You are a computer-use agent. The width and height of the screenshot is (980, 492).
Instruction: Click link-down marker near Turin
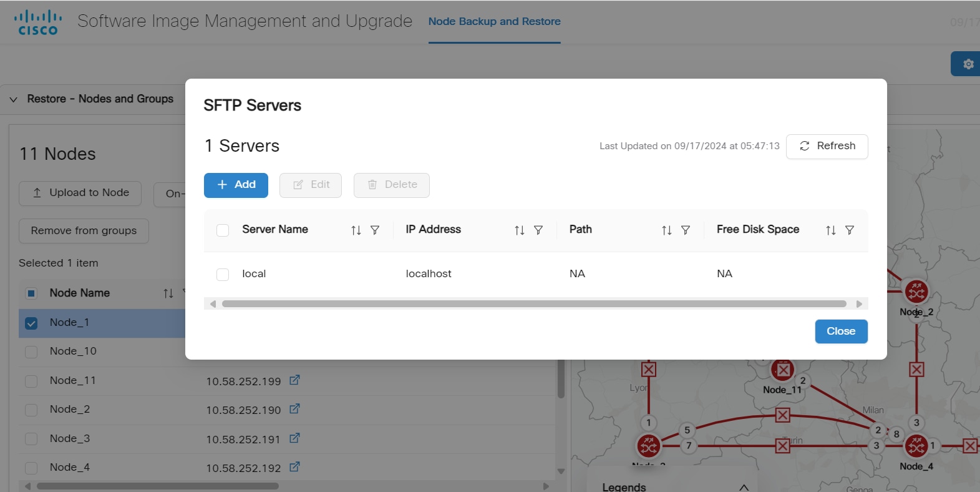tap(782, 446)
